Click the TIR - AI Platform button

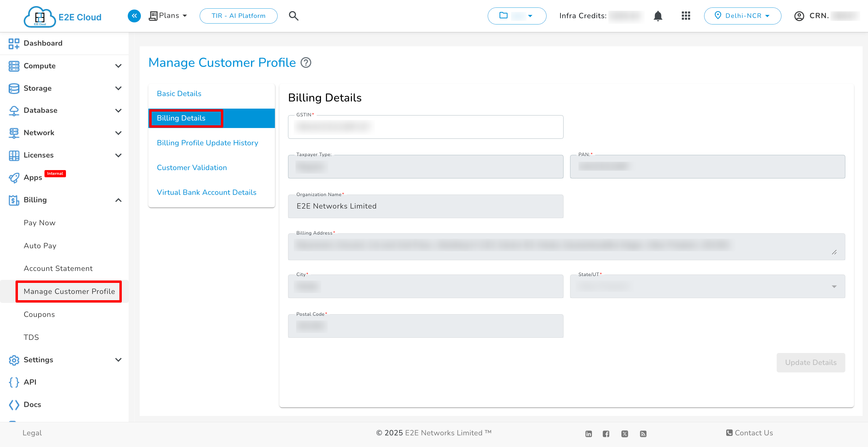click(238, 16)
